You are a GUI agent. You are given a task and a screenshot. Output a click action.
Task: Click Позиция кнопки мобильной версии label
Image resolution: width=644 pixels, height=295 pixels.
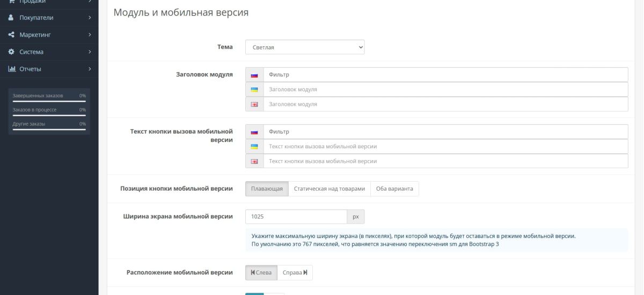pos(177,189)
